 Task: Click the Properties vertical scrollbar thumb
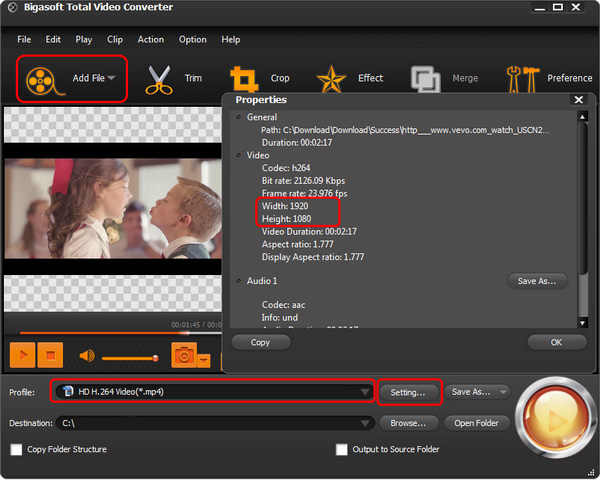(x=582, y=198)
